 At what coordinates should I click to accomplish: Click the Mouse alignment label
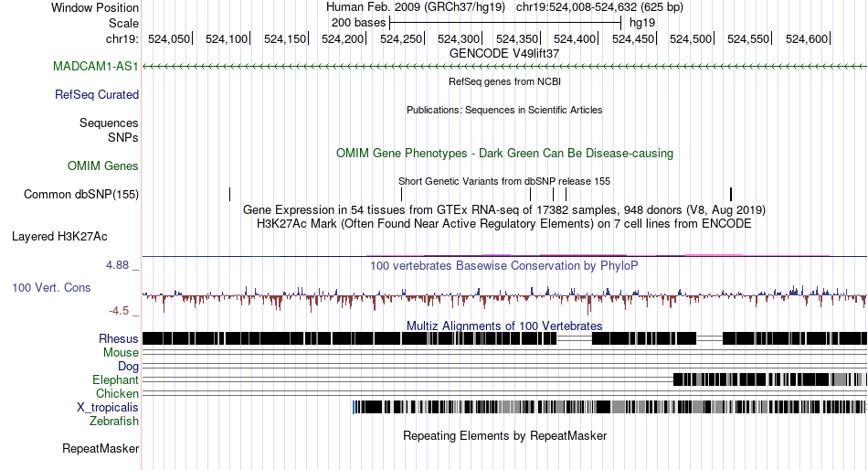(121, 353)
